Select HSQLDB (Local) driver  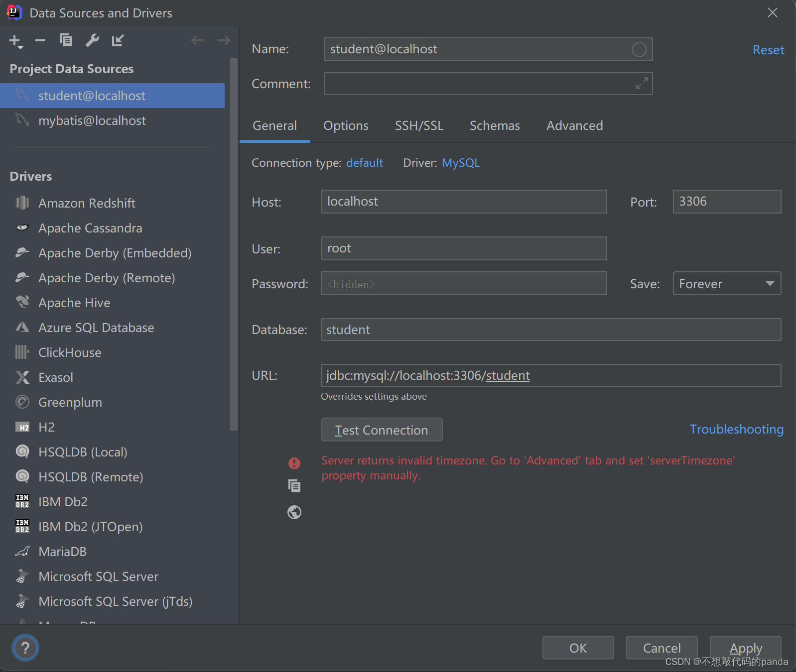(112, 452)
